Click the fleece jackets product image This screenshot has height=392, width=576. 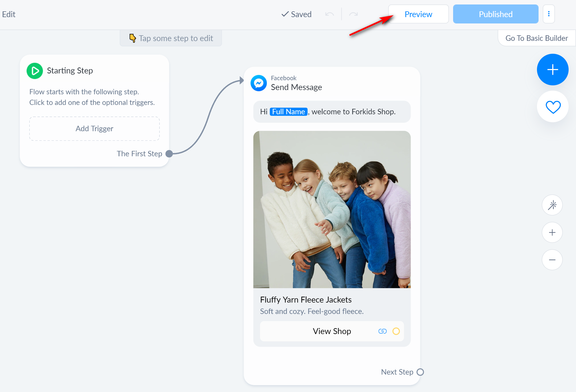pos(332,209)
